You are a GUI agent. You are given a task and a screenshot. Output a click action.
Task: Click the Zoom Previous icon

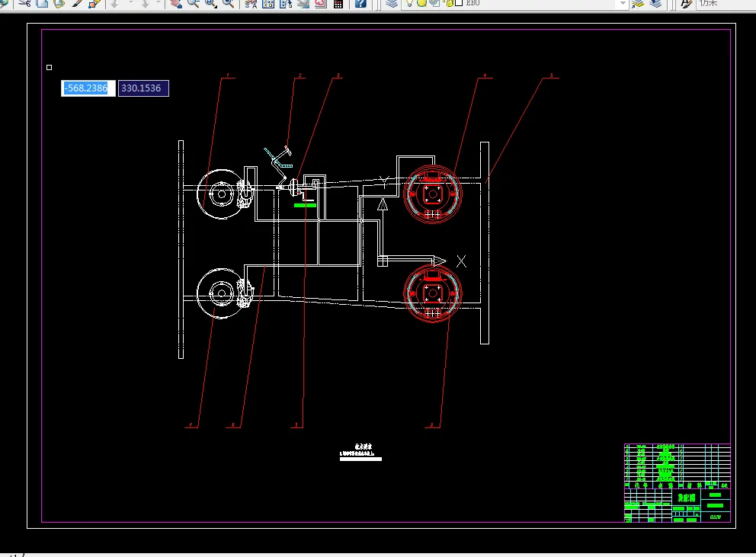tap(228, 3)
